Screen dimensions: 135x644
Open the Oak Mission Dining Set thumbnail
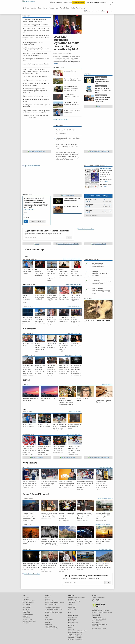(x=58, y=209)
